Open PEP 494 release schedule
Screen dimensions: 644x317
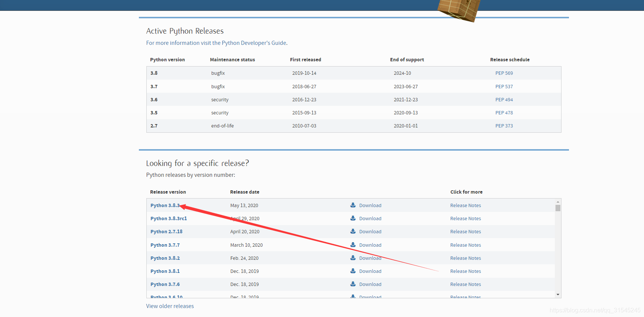(x=504, y=100)
